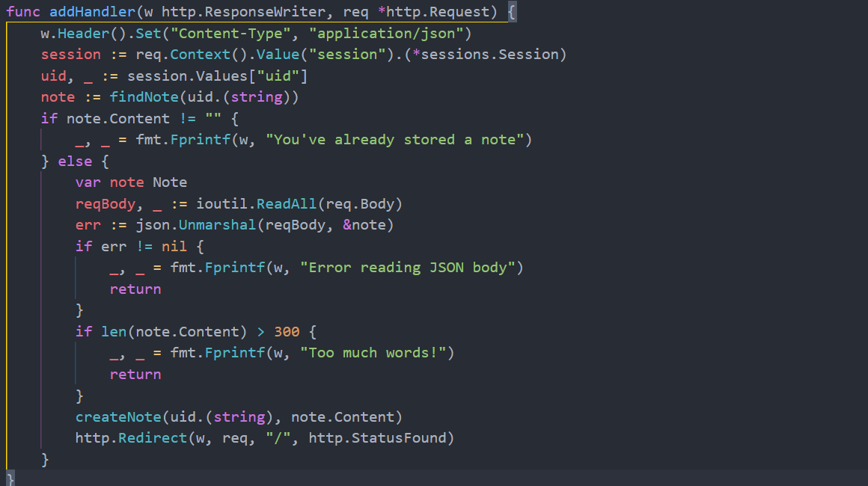This screenshot has height=486, width=868.
Task: Click http.StatusFound constant
Action: (377, 438)
